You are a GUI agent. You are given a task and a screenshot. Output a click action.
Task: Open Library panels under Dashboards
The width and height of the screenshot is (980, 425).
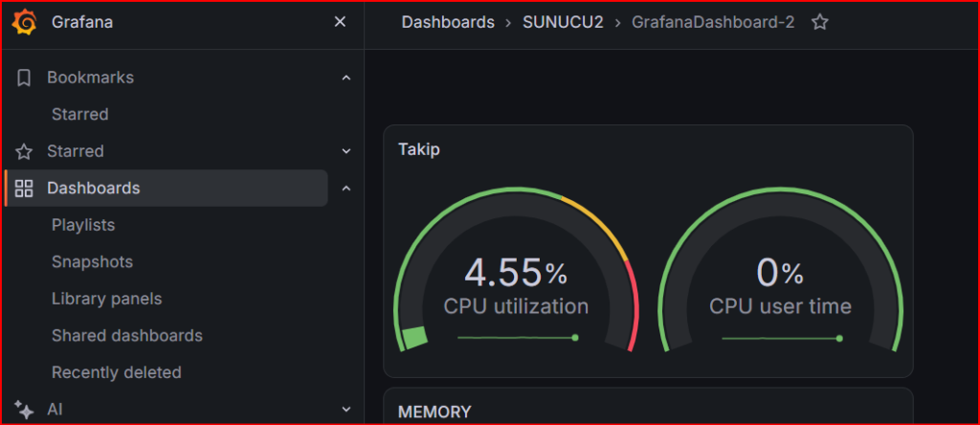tap(107, 299)
